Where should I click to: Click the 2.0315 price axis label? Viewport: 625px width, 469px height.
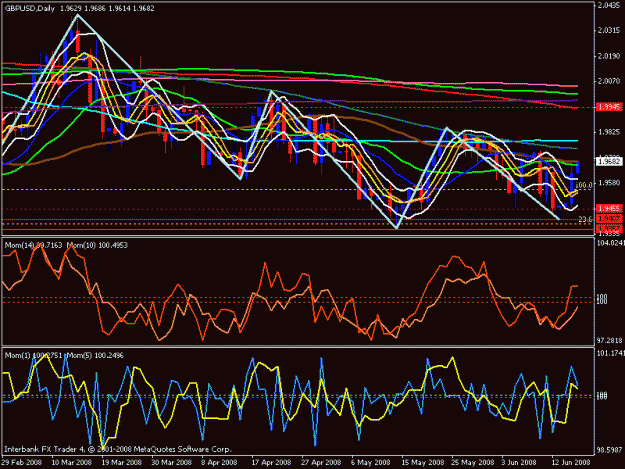[609, 31]
